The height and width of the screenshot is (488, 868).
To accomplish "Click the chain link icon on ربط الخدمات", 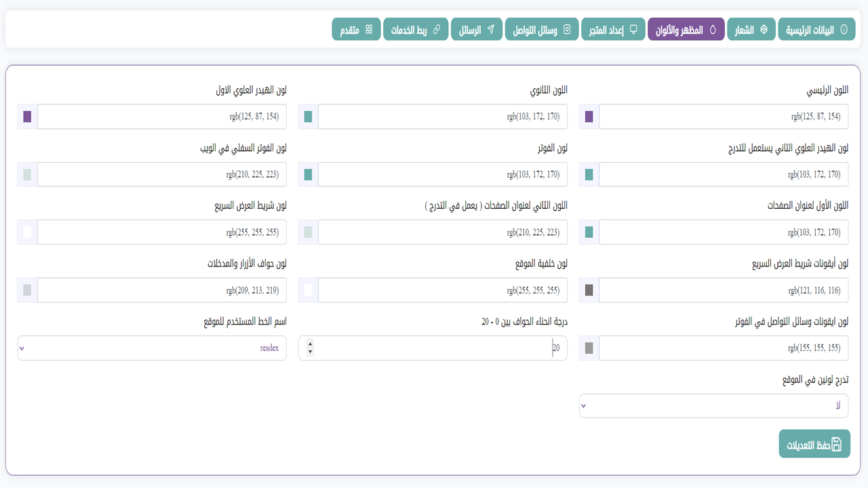I will click(437, 30).
